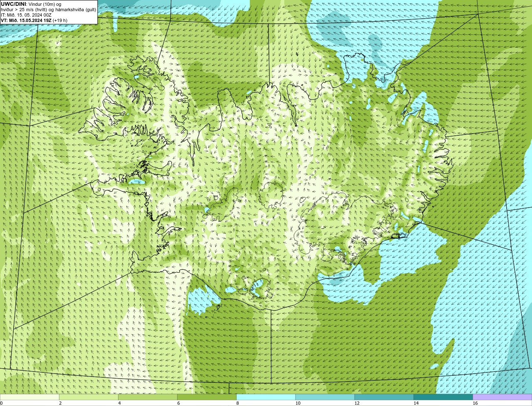This screenshot has width=532, height=406.
Task: Click the legend scale label '12'
Action: (357, 403)
